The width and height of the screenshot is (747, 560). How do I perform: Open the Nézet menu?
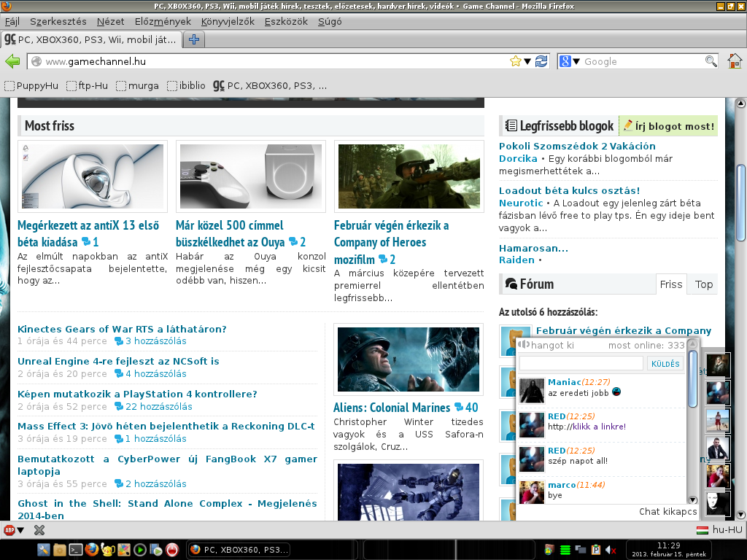(111, 21)
